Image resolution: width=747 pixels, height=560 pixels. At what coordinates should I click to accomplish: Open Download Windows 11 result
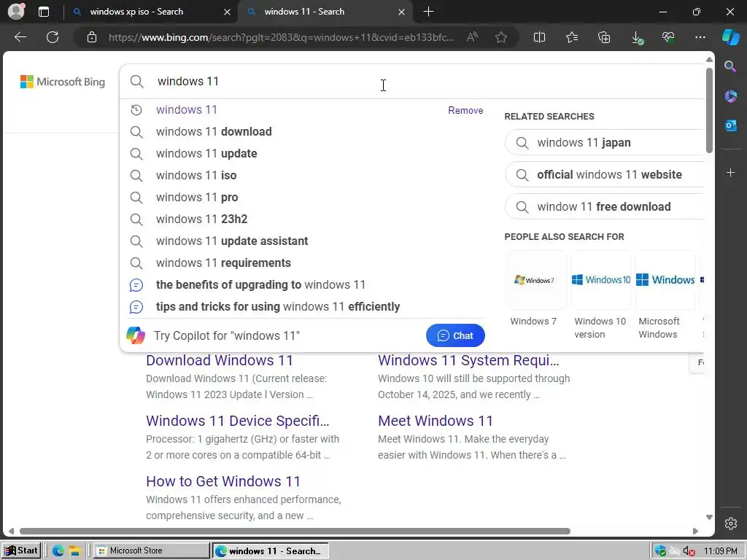(219, 360)
